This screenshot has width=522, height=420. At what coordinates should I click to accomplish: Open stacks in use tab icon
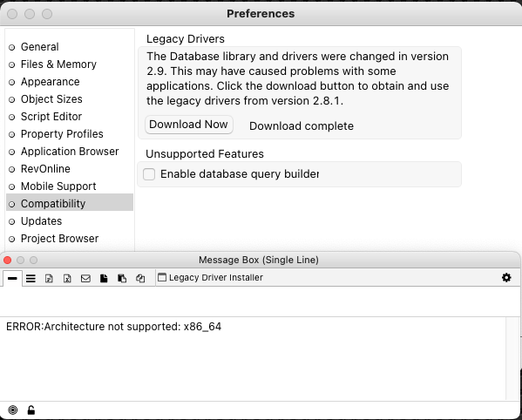[x=140, y=278]
